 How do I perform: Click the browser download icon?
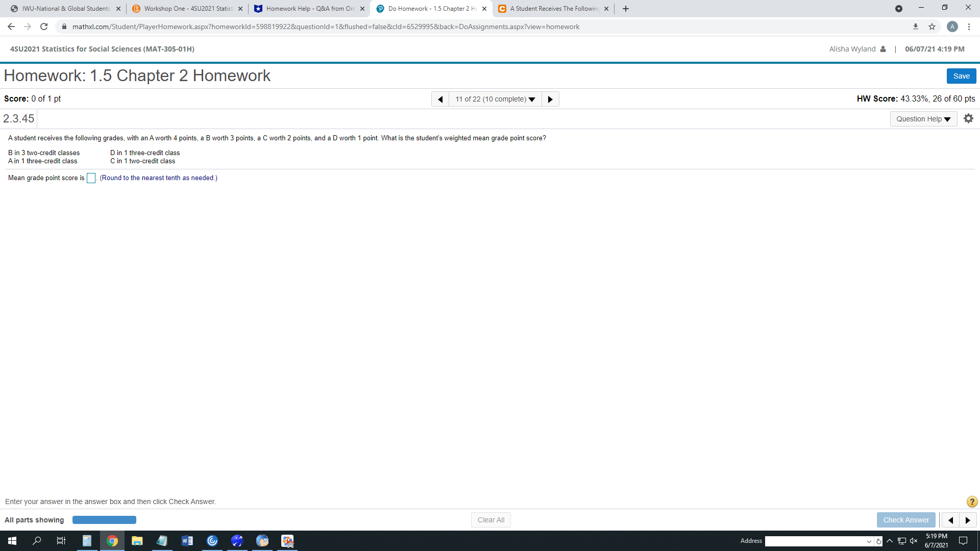[x=916, y=27]
